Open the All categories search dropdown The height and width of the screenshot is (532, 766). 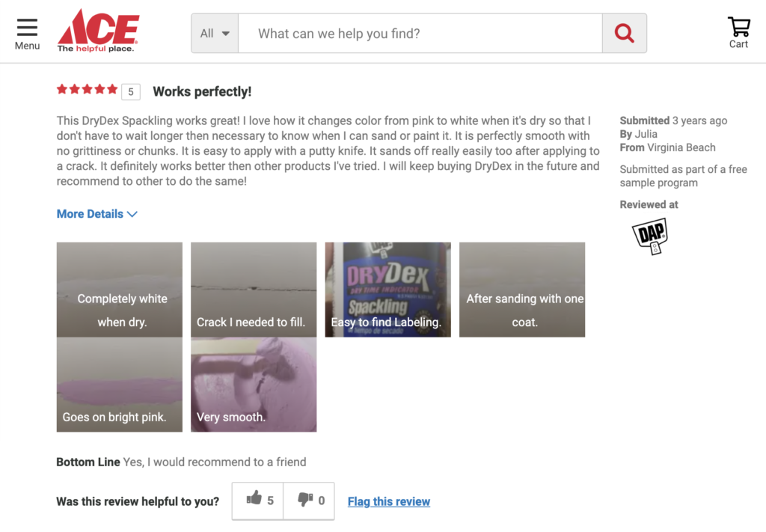tap(215, 33)
